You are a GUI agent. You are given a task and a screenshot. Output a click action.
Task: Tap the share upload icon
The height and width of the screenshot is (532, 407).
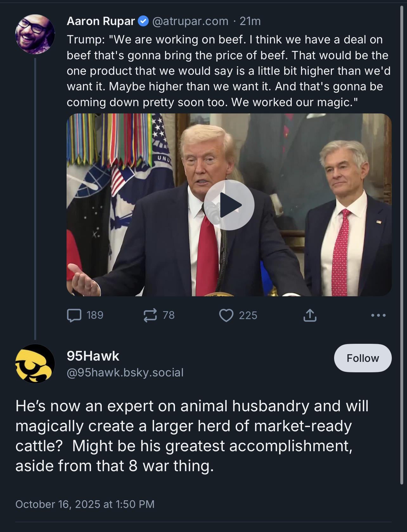pos(310,315)
